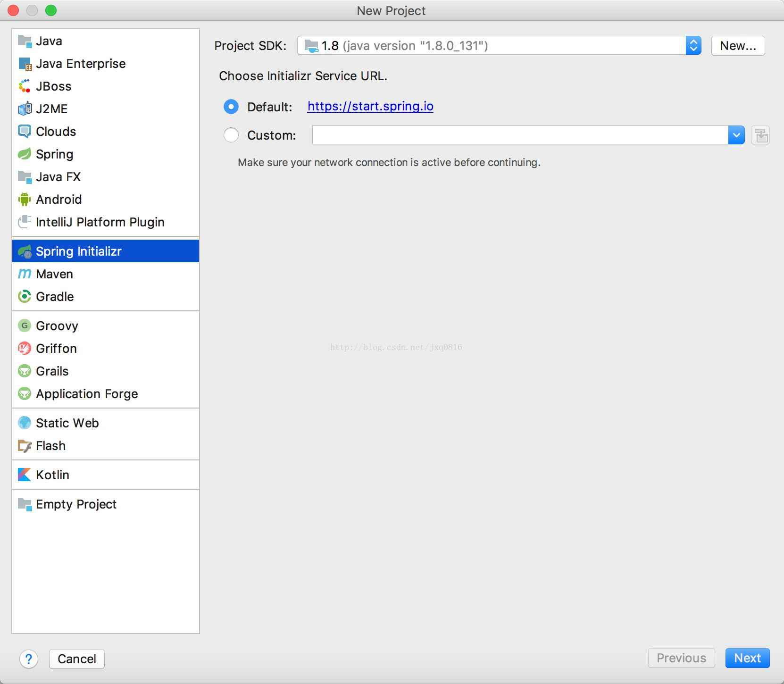Click into the Custom URL input field
784x684 pixels.
[520, 135]
